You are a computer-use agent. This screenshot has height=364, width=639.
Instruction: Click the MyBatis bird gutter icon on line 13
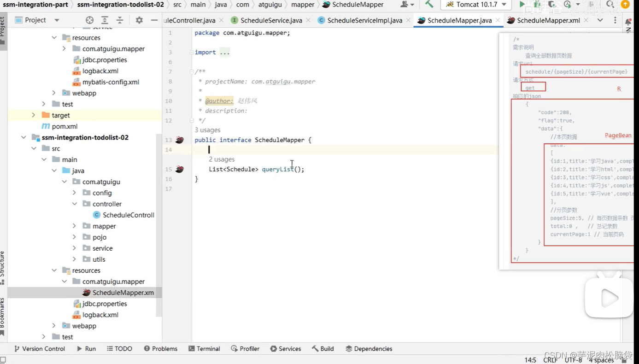[x=179, y=140]
